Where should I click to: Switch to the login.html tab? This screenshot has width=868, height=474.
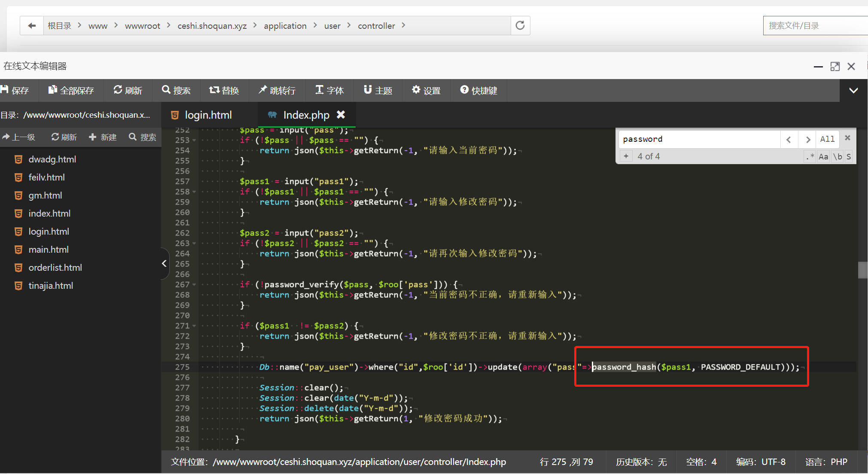click(x=208, y=115)
